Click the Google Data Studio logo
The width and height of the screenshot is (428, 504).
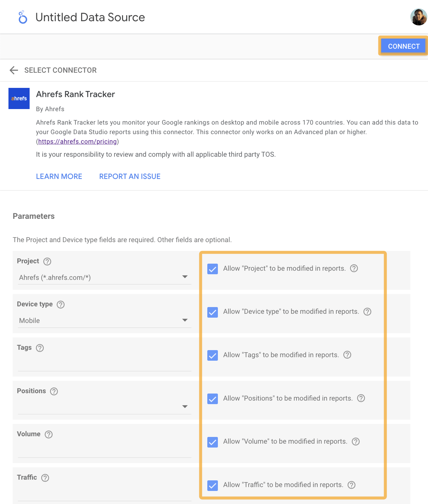coord(22,17)
